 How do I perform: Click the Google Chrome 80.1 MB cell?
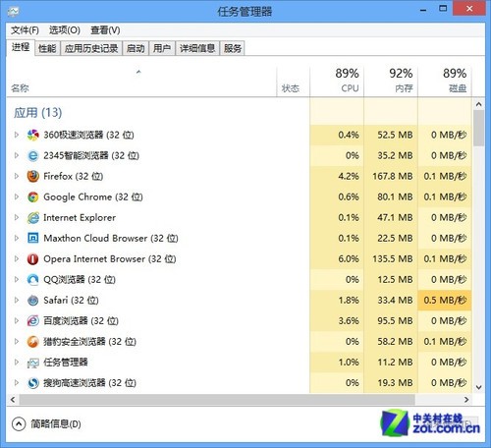(x=391, y=196)
